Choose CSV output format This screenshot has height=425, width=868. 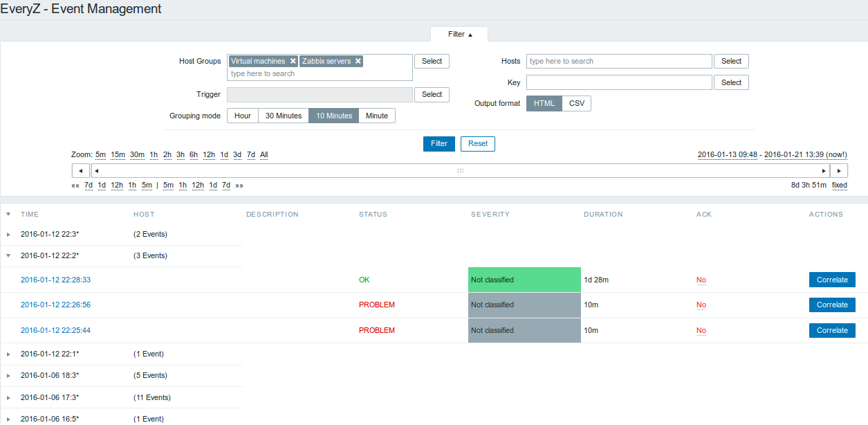(577, 103)
